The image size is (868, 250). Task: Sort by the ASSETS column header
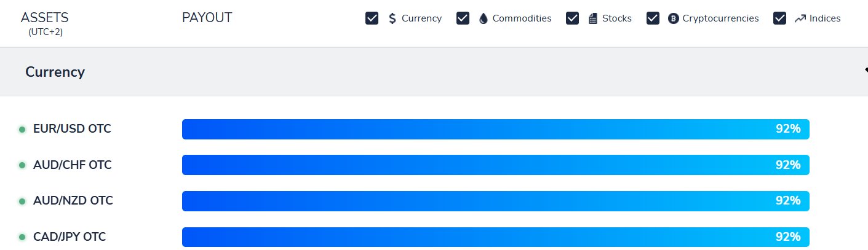point(45,17)
